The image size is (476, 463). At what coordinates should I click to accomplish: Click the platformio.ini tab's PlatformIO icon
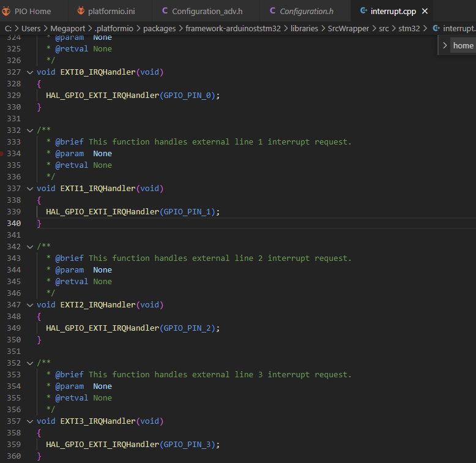click(81, 11)
